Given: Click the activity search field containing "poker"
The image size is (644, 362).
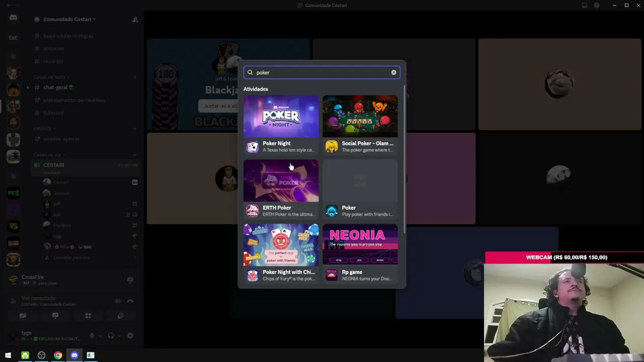Looking at the screenshot, I should tap(322, 72).
